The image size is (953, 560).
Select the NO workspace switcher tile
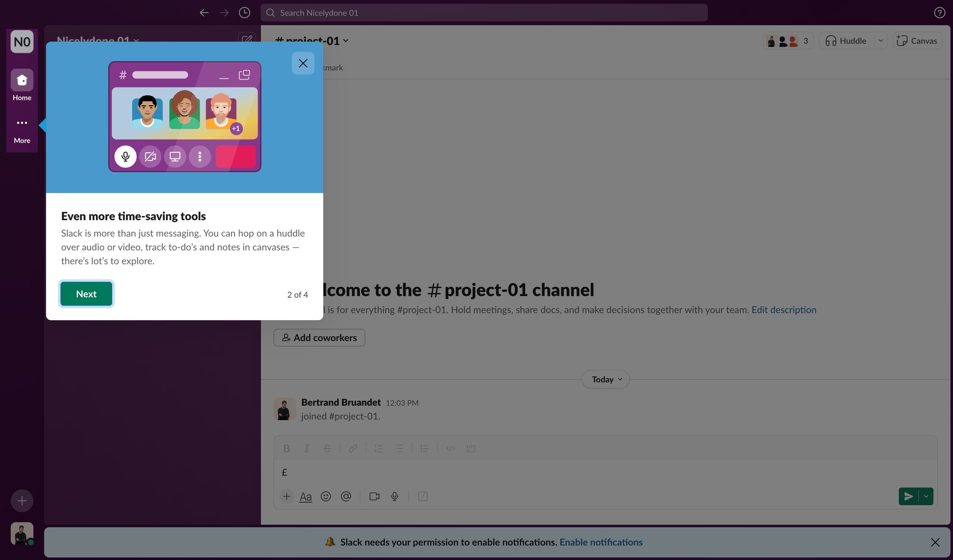[22, 42]
